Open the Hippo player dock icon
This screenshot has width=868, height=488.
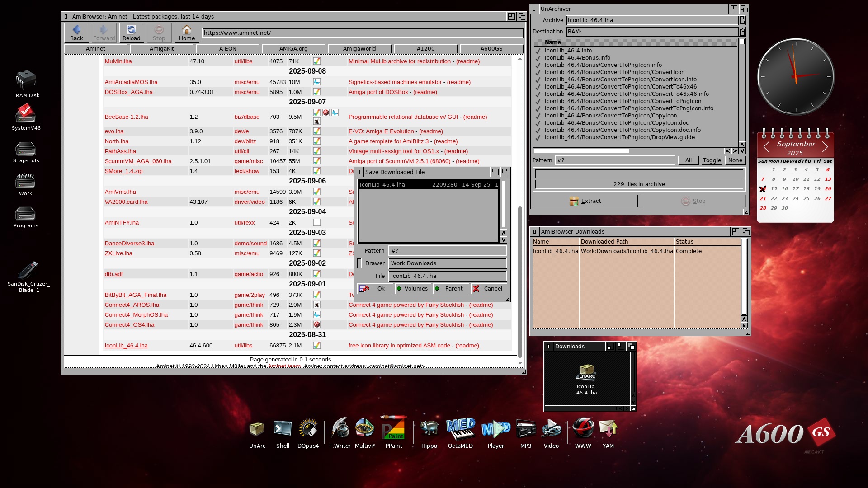click(x=429, y=429)
